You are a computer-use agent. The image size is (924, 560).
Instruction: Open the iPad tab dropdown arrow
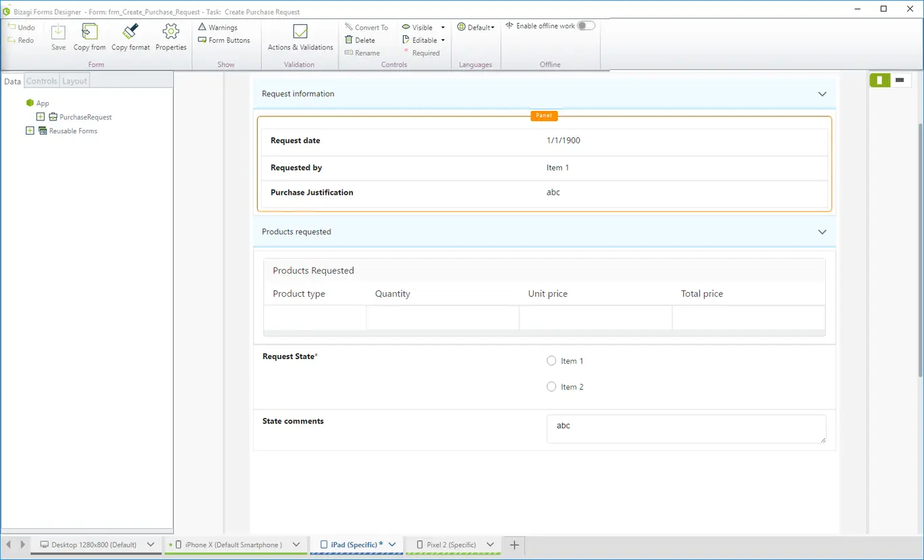point(392,544)
